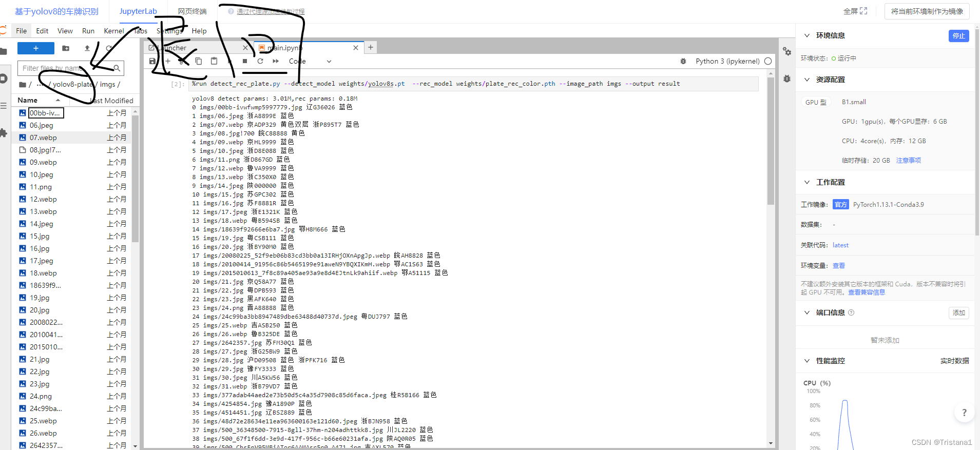The image size is (980, 450).
Task: Open the Run menu
Action: point(88,31)
